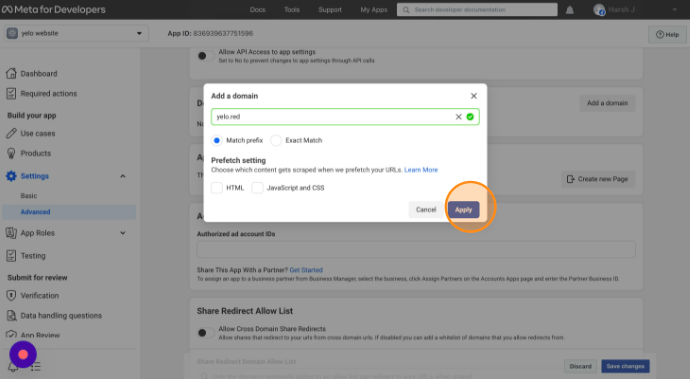
Task: Click the Verification shield icon
Action: 11,295
